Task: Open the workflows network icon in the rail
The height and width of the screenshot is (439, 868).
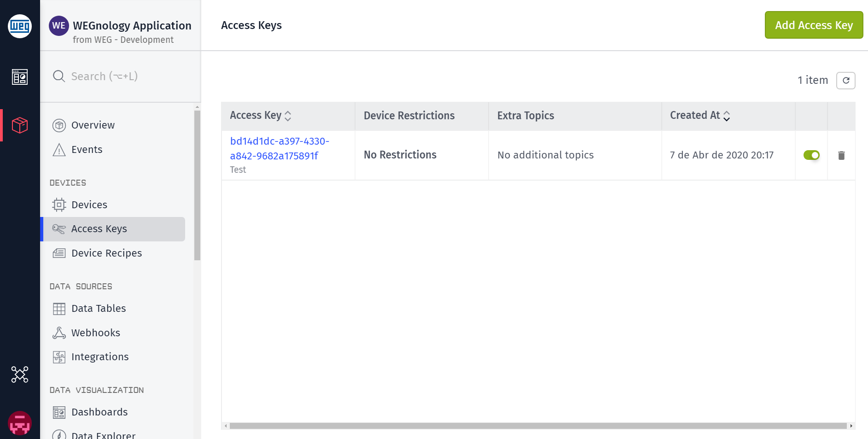Action: 20,375
